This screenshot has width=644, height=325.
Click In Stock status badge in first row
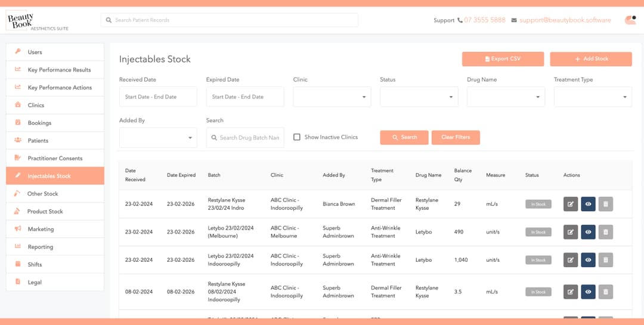(x=538, y=204)
